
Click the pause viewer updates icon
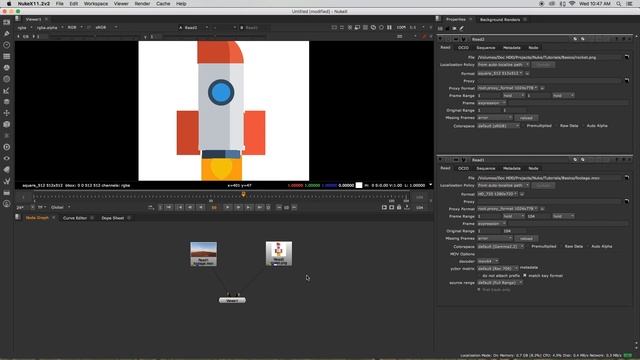click(389, 27)
